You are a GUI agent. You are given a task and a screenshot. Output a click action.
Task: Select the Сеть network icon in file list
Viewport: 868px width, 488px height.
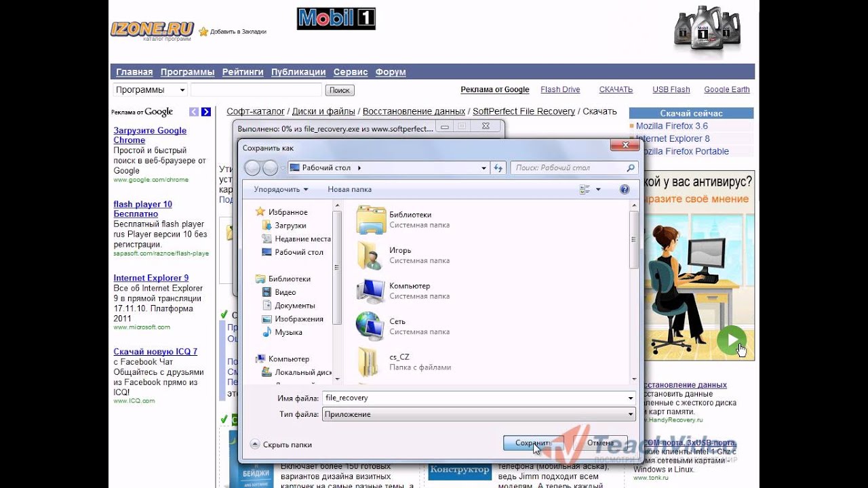[x=371, y=326]
